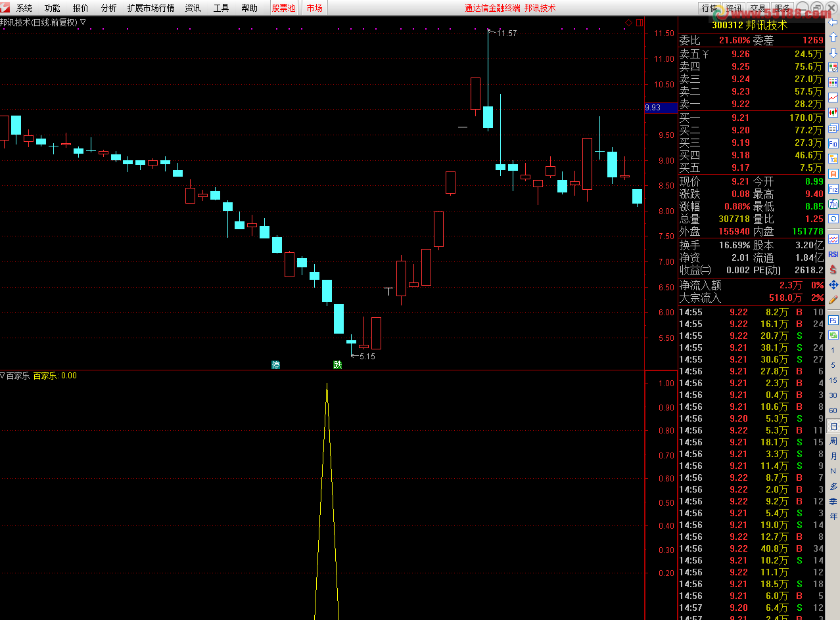Switch to 1-minute period

[833, 350]
